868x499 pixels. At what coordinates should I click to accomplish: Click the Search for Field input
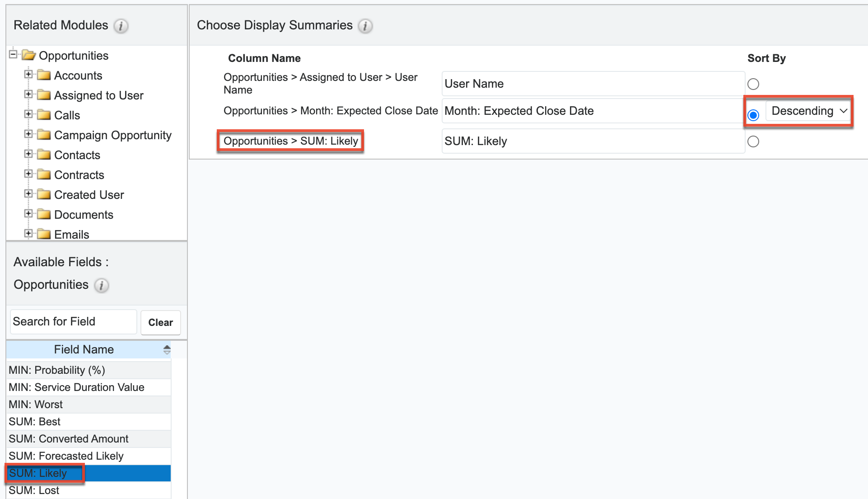click(73, 322)
